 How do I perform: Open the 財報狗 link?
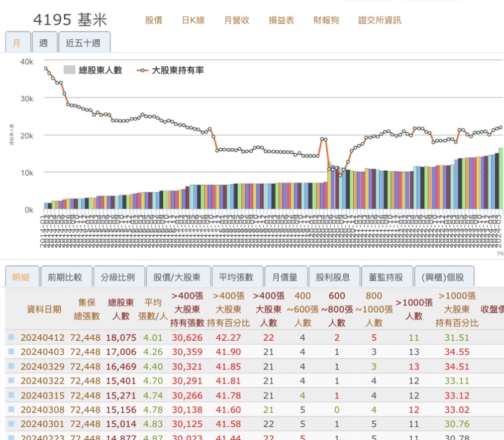[x=326, y=20]
